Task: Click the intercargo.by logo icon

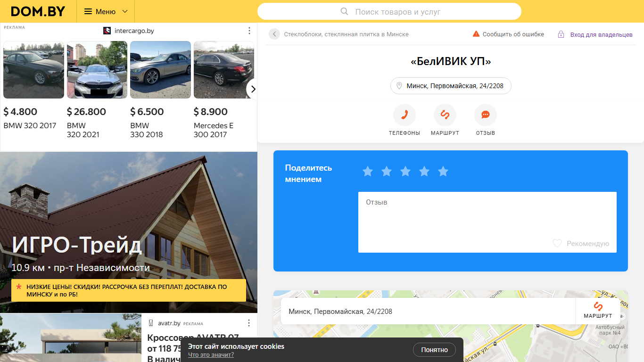Action: tap(107, 31)
